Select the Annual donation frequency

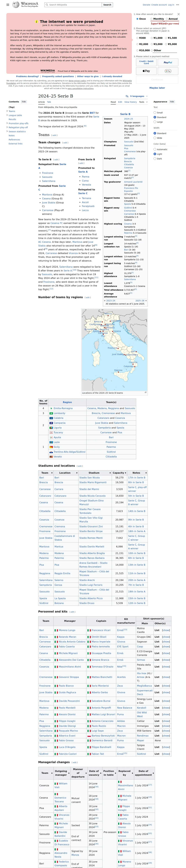tap(167, 19)
